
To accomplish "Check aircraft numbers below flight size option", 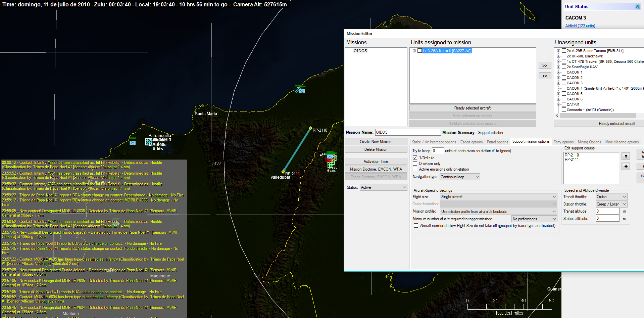I will (x=416, y=226).
